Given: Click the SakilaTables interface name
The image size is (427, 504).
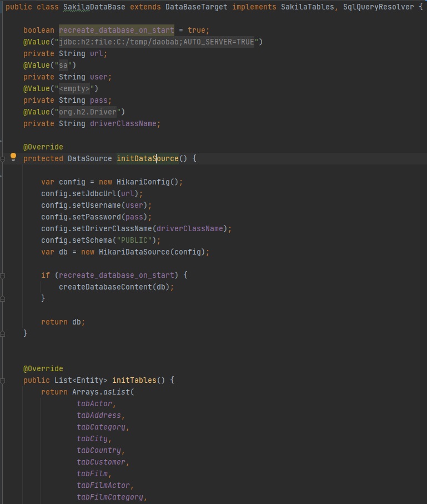Looking at the screenshot, I should coord(308,7).
